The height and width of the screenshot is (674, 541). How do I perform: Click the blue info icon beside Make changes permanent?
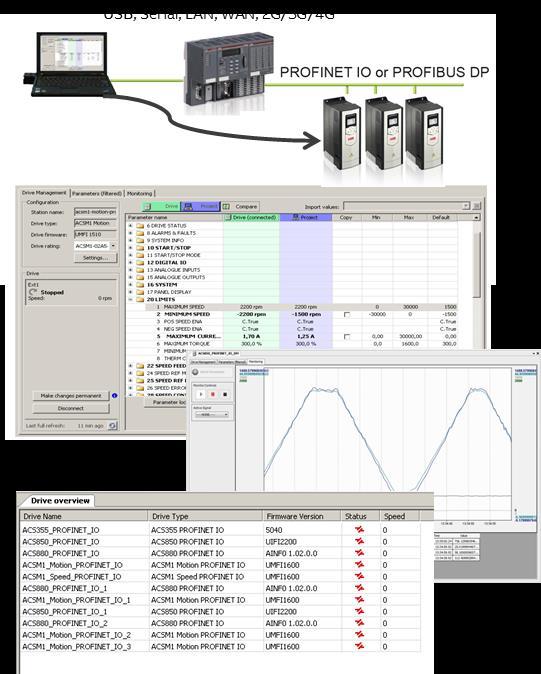pos(114,395)
